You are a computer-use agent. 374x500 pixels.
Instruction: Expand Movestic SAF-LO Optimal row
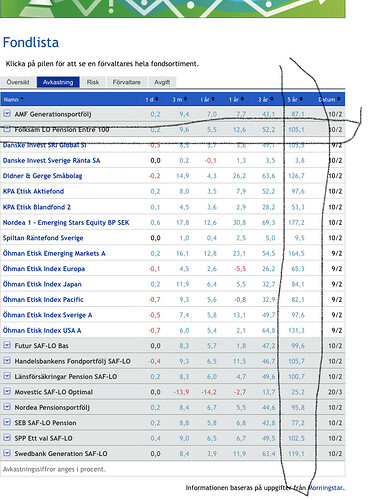(x=7, y=392)
